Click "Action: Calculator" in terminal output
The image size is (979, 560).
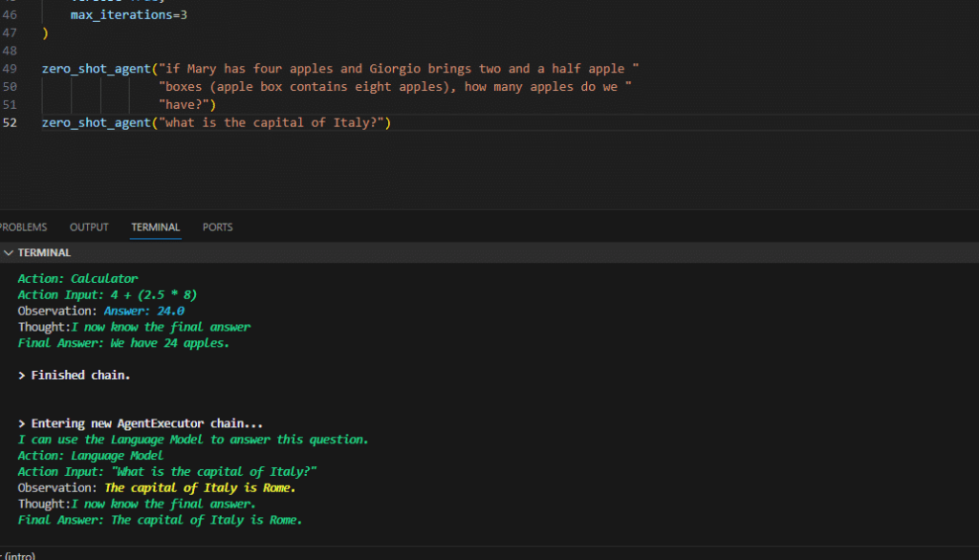[x=77, y=279]
